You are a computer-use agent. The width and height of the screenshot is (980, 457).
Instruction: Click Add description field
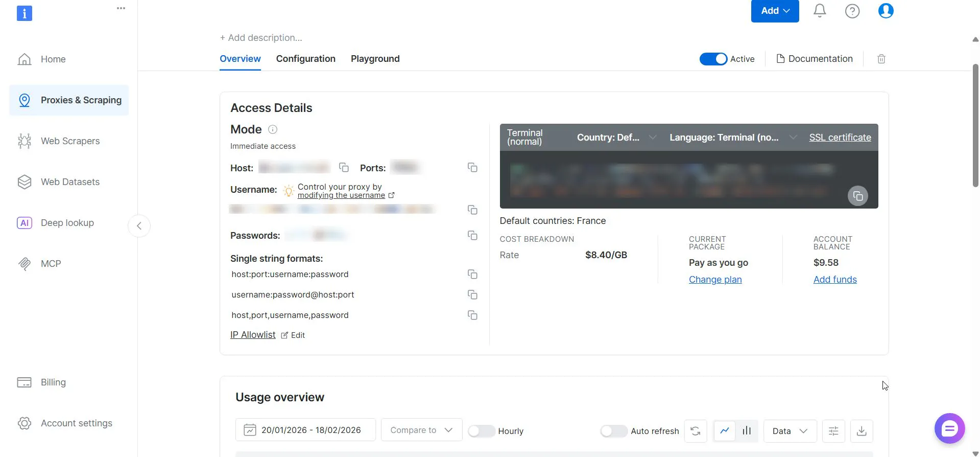(261, 38)
